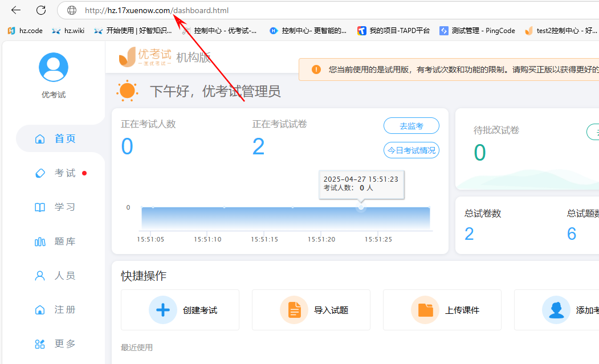Open the 测试管理 - PingCode bookmark
The height and width of the screenshot is (364, 599).
click(477, 31)
